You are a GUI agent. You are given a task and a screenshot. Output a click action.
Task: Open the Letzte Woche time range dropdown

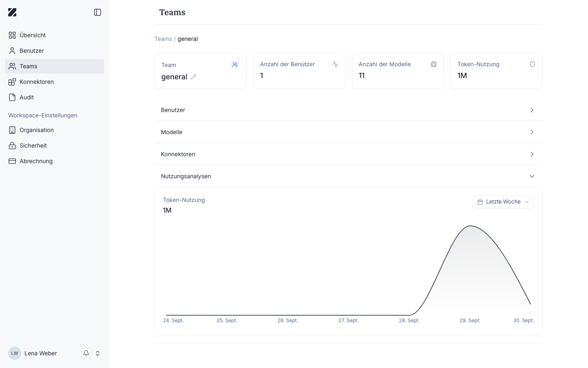click(x=503, y=202)
